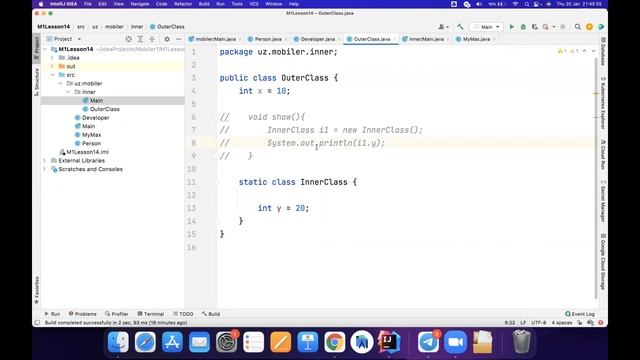Build project with the hammer icon

460,27
